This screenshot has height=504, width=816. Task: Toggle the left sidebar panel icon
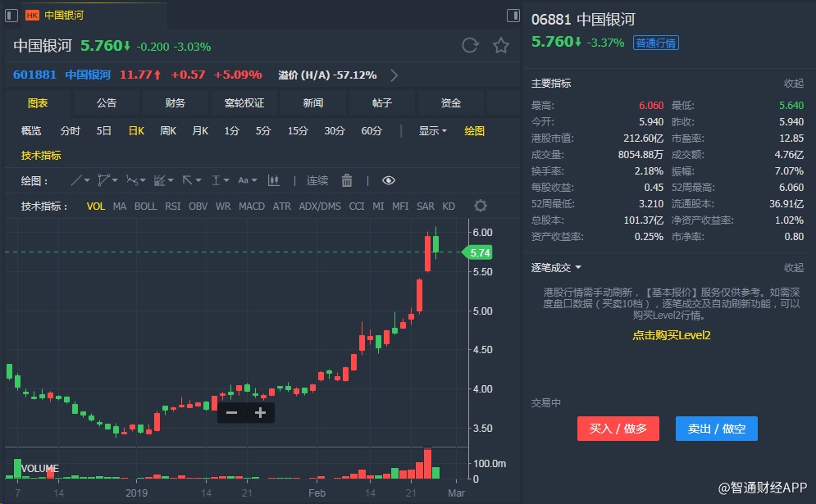click(x=11, y=16)
